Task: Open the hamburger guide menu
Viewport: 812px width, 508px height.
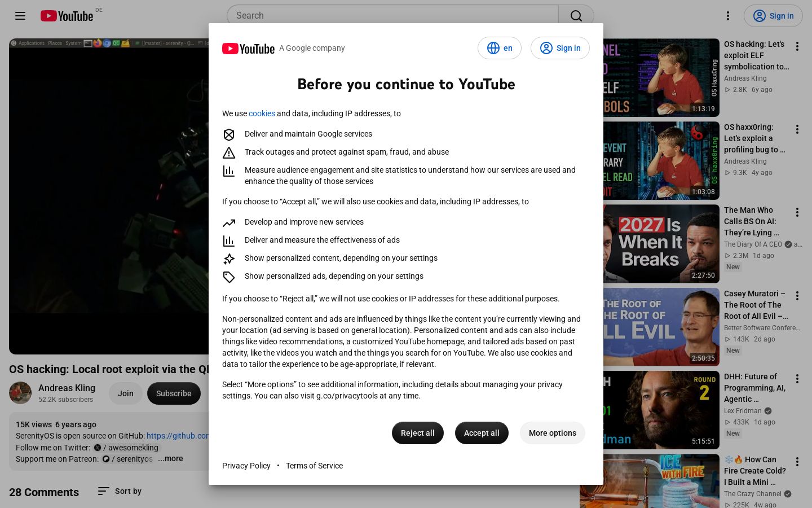Action: 20,16
